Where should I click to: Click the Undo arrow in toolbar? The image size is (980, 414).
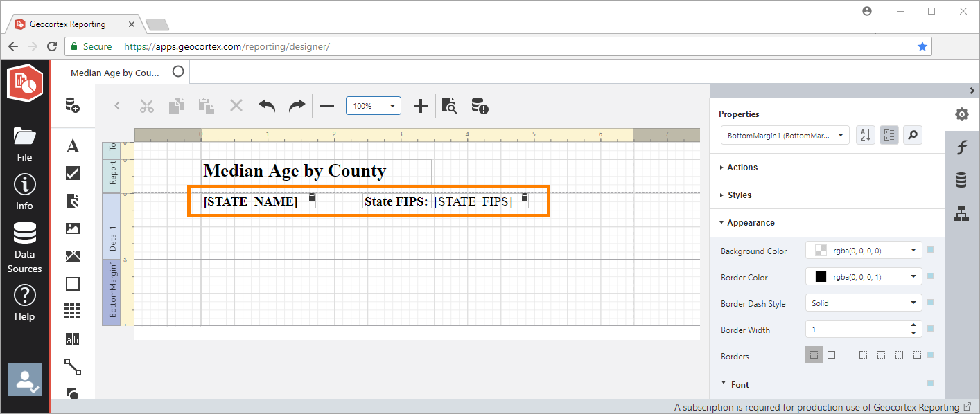268,106
